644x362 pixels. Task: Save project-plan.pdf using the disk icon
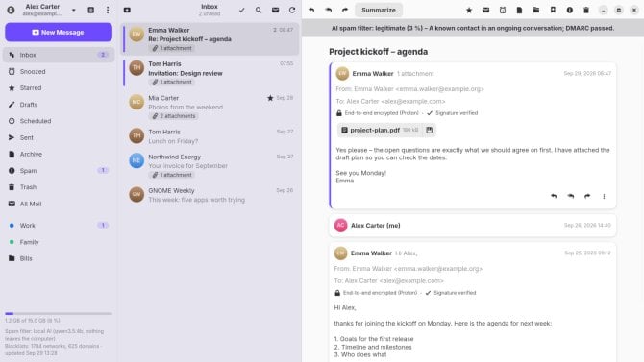pos(430,130)
